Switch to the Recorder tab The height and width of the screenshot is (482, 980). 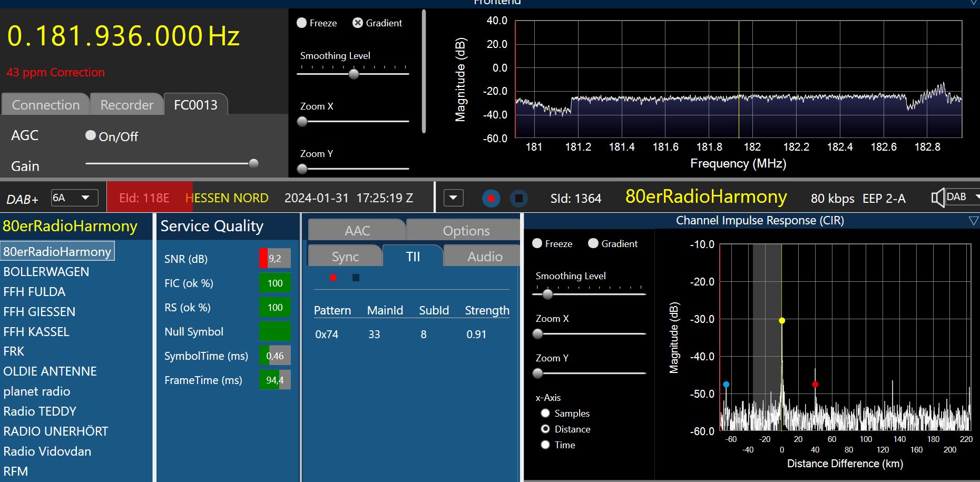pyautogui.click(x=126, y=105)
